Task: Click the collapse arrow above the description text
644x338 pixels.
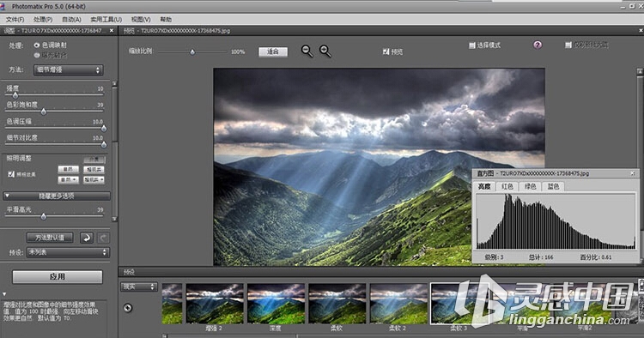Action: tap(4, 294)
